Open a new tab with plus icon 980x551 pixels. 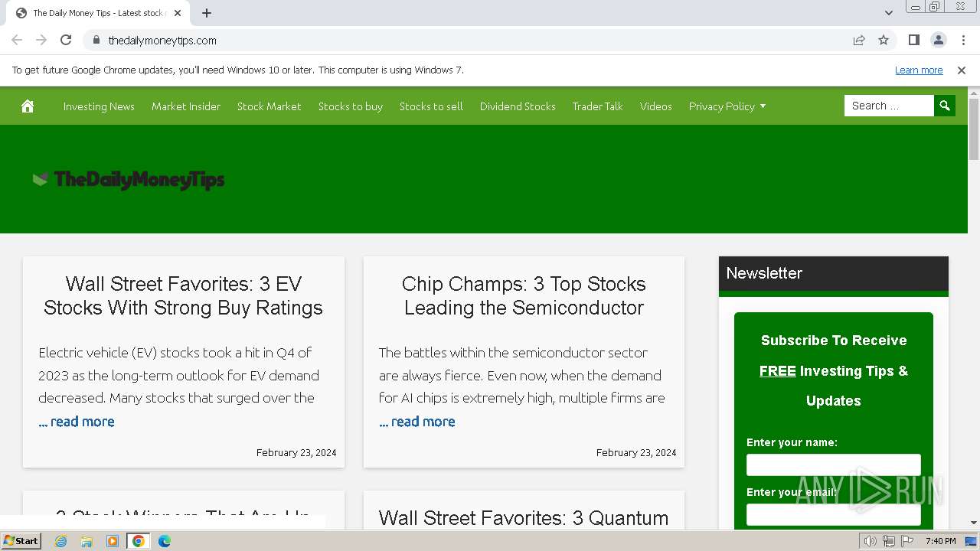207,13
